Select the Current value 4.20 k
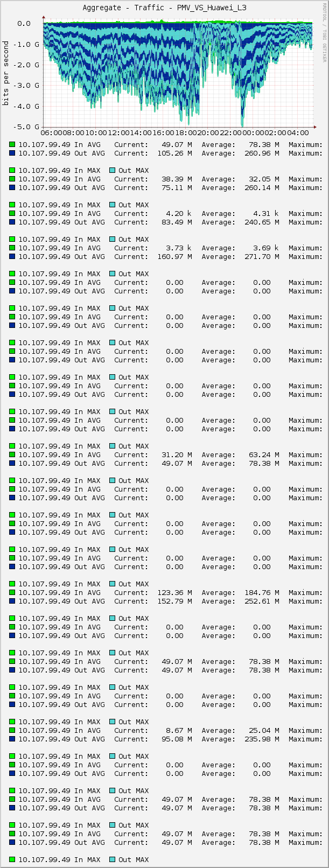The height and width of the screenshot is (868, 329). point(179,214)
